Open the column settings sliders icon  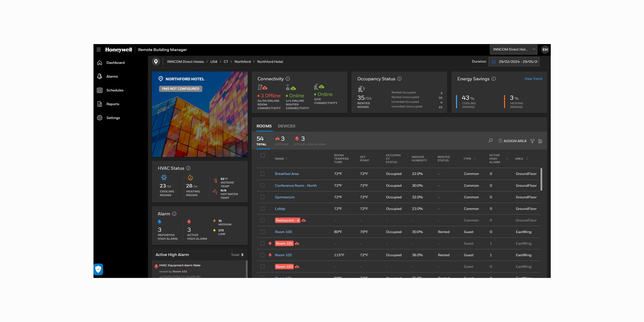click(x=540, y=141)
